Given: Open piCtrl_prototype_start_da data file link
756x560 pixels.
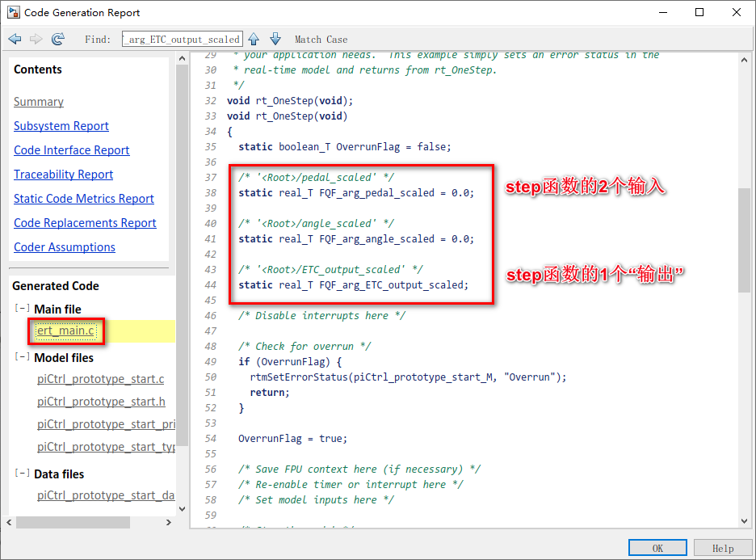Looking at the screenshot, I should point(106,496).
